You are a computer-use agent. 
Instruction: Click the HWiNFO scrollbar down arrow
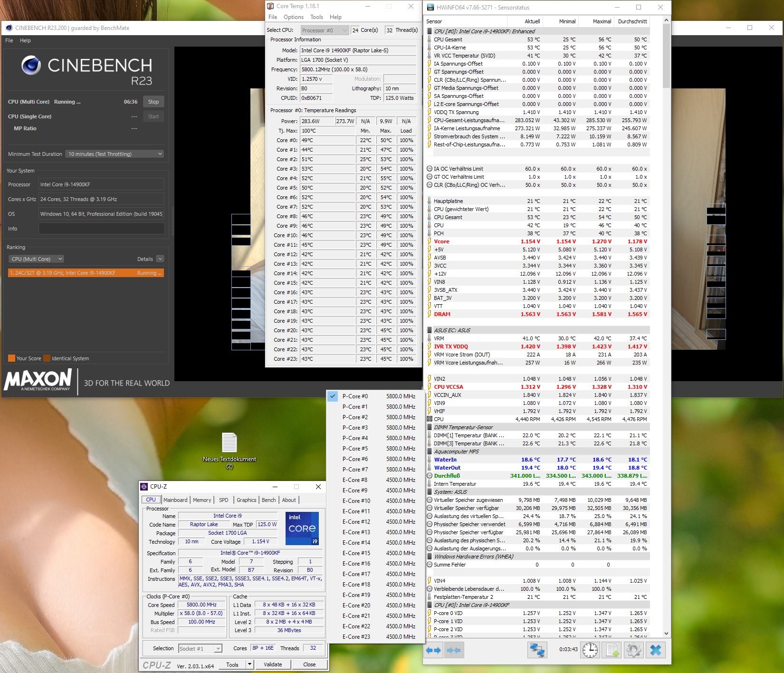tap(666, 633)
